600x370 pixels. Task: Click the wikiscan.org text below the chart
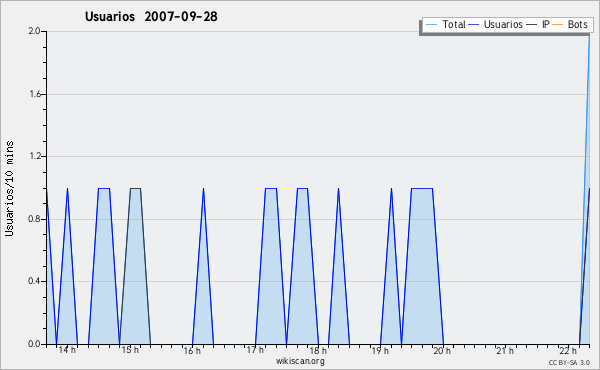click(300, 361)
